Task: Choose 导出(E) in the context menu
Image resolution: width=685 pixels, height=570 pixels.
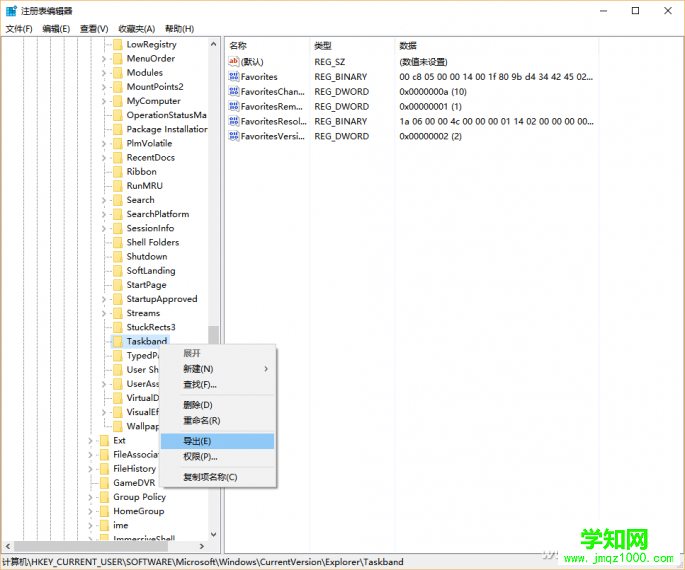Action: 218,441
